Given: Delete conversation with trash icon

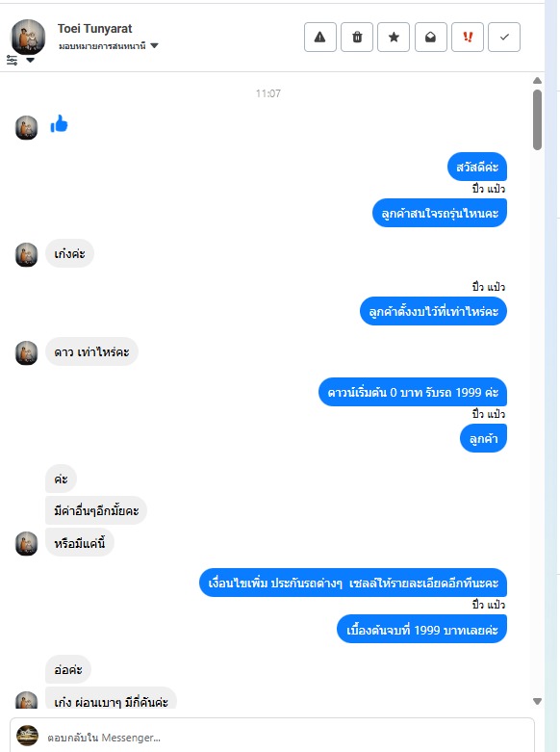Looking at the screenshot, I should tap(357, 37).
